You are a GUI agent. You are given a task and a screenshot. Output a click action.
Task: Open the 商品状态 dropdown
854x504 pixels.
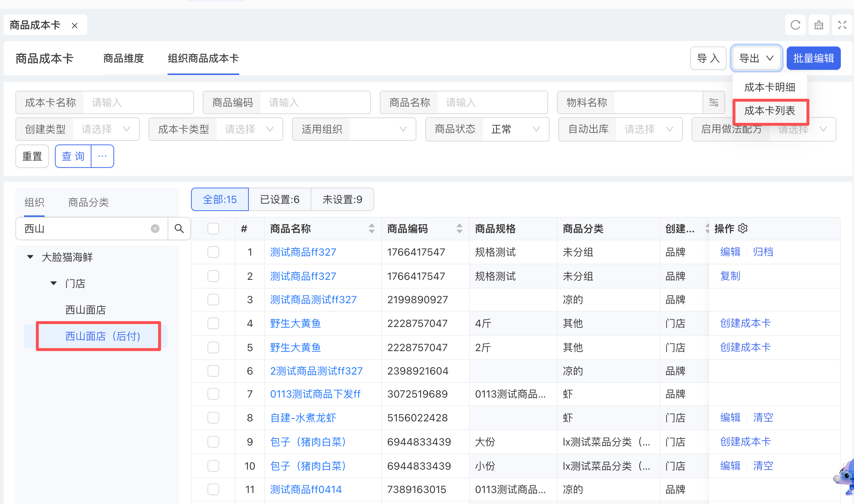coord(515,129)
